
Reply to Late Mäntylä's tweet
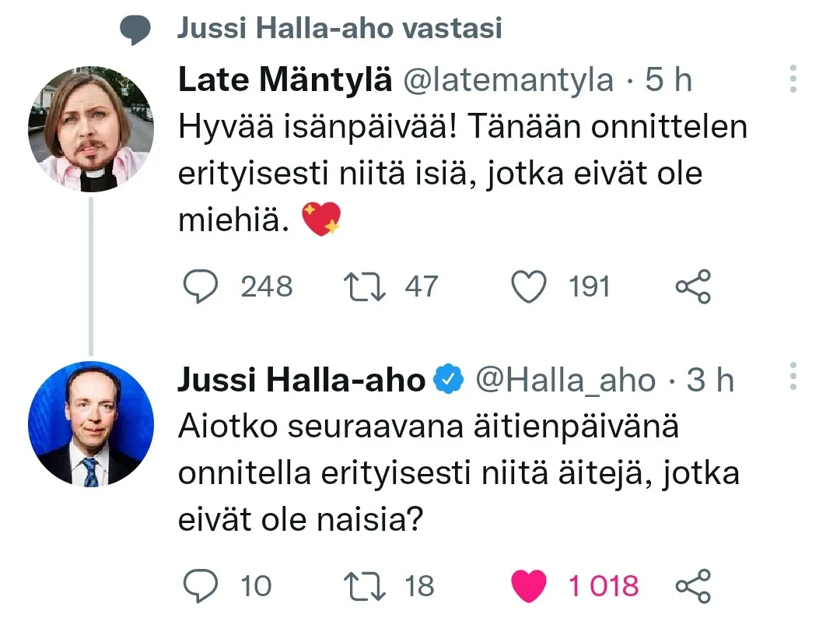[201, 287]
